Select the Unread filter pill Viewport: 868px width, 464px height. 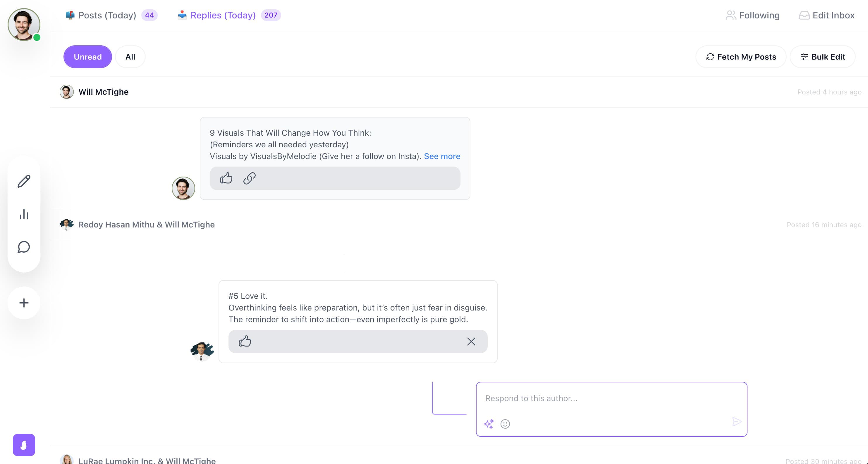87,56
